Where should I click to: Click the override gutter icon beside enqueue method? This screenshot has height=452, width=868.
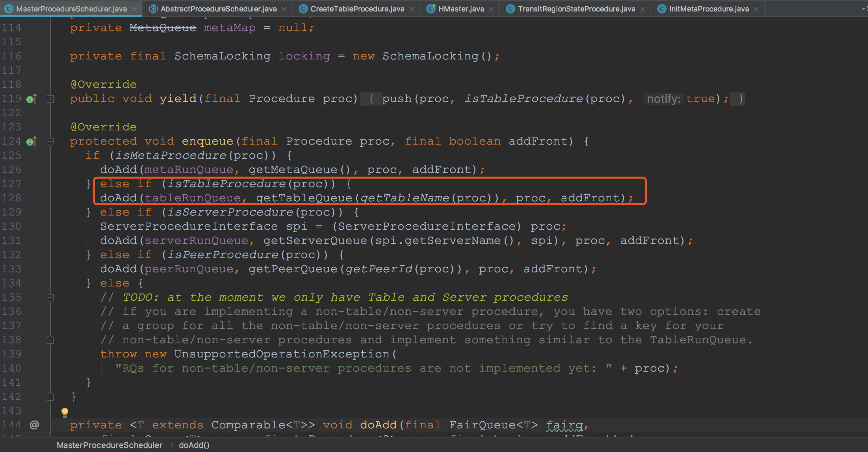(x=31, y=142)
